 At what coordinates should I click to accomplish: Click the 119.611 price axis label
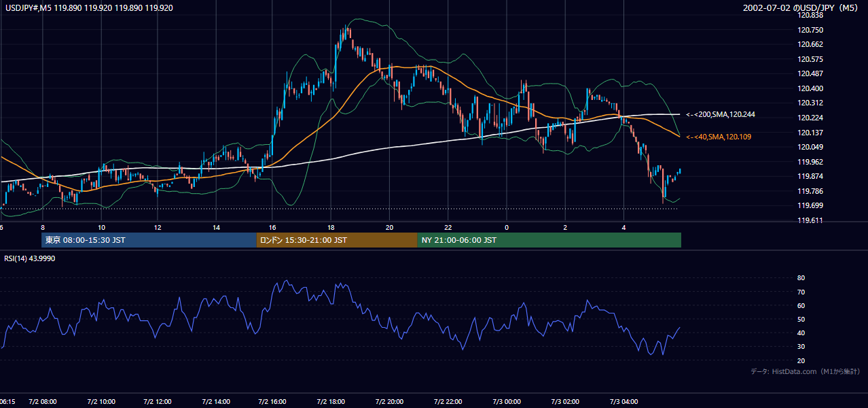[x=811, y=220]
